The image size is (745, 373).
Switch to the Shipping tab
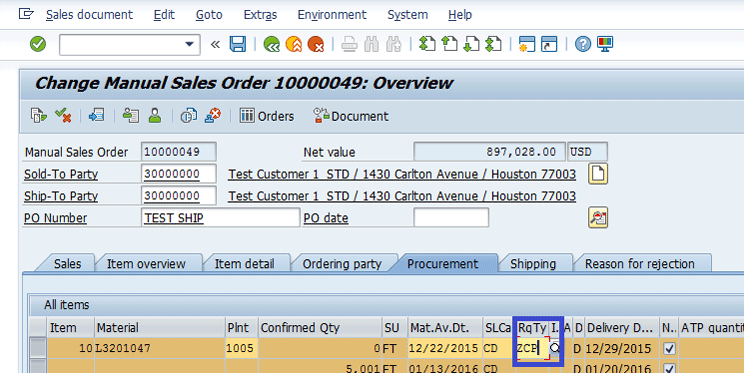pos(533,264)
